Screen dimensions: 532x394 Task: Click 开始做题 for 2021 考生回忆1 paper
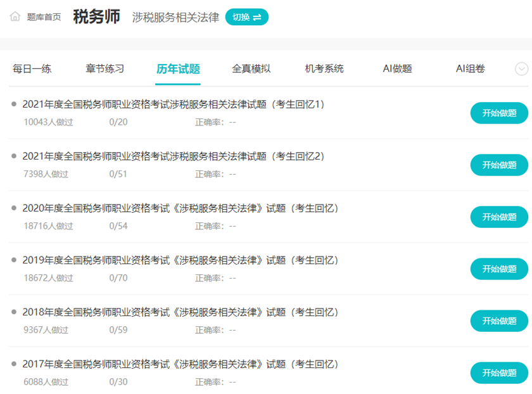point(498,113)
